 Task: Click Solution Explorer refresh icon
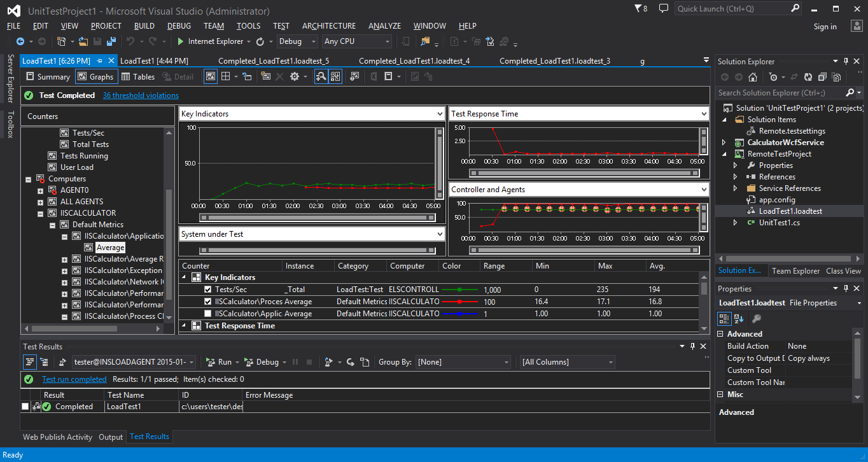click(x=808, y=77)
